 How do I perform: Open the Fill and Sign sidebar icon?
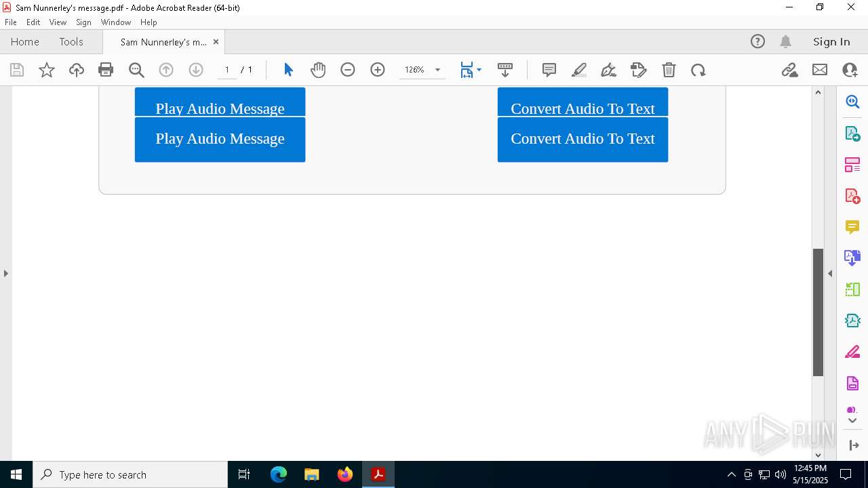(852, 352)
